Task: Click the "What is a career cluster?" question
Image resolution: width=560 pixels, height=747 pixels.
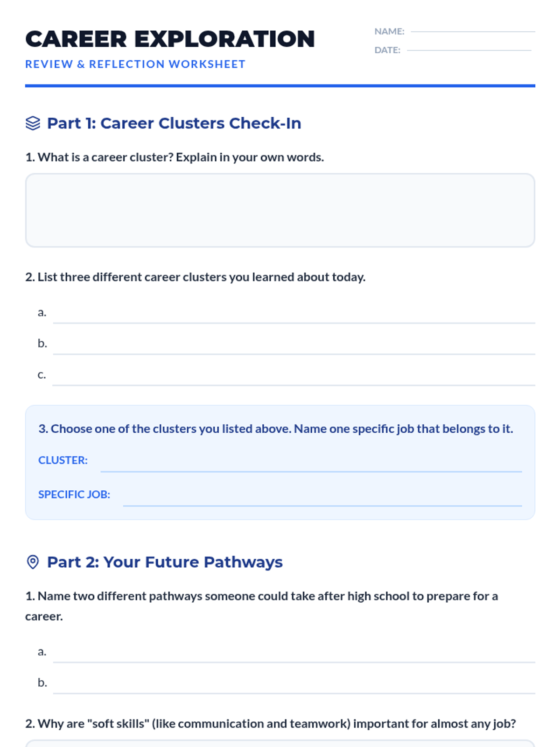Action: [175, 157]
